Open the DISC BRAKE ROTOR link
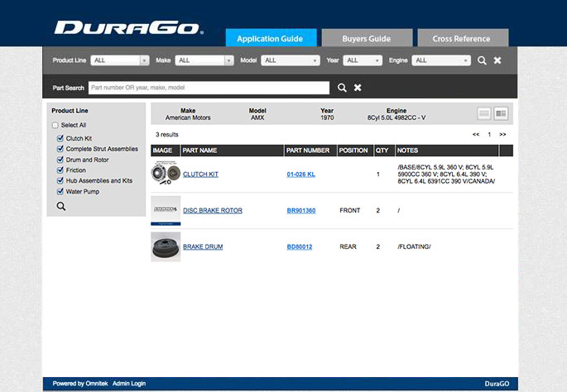The image size is (567, 392). [213, 210]
